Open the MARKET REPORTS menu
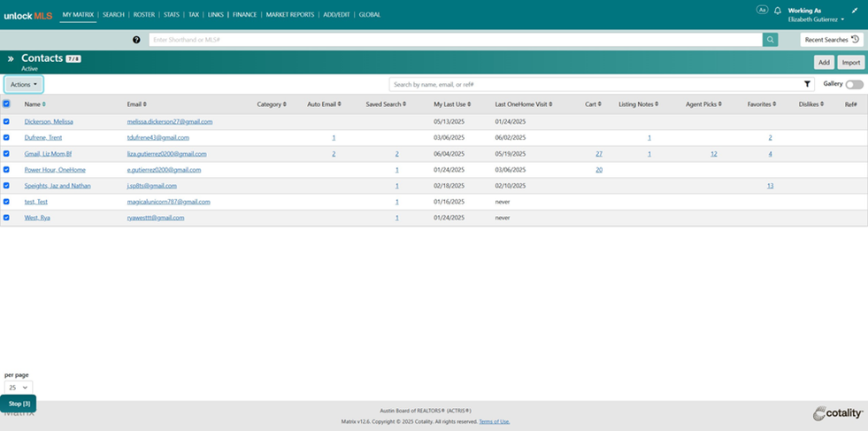This screenshot has width=868, height=431. point(290,15)
